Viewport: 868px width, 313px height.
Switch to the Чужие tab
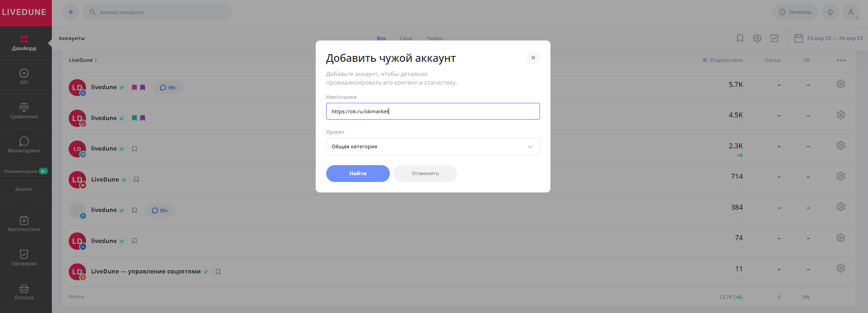[434, 38]
